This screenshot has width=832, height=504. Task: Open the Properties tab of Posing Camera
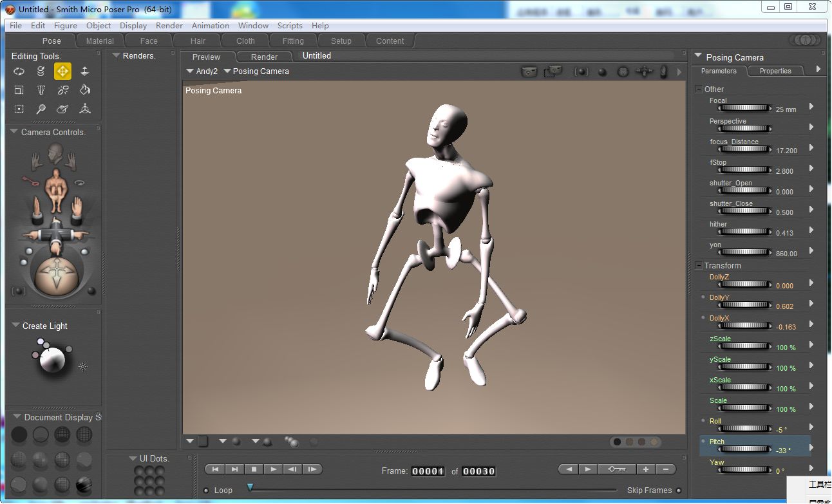[775, 71]
